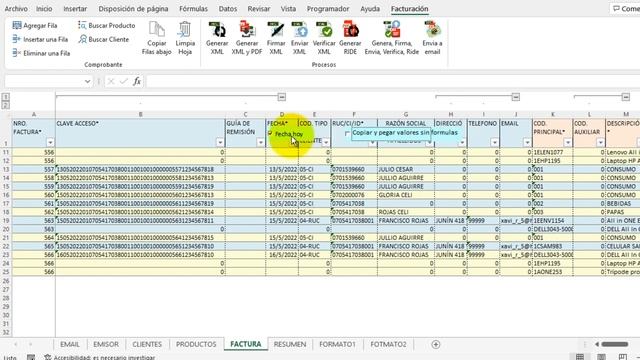Switch to the PRODUCTOS sheet tab
Image resolution: width=640 pixels, height=360 pixels.
click(x=196, y=344)
